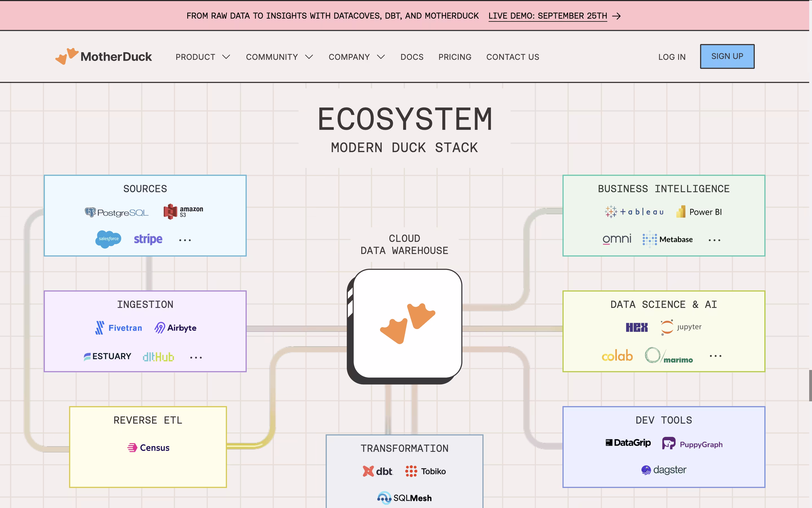Click the Data Science & AI heading
Viewport: 812px width, 508px height.
(663, 305)
